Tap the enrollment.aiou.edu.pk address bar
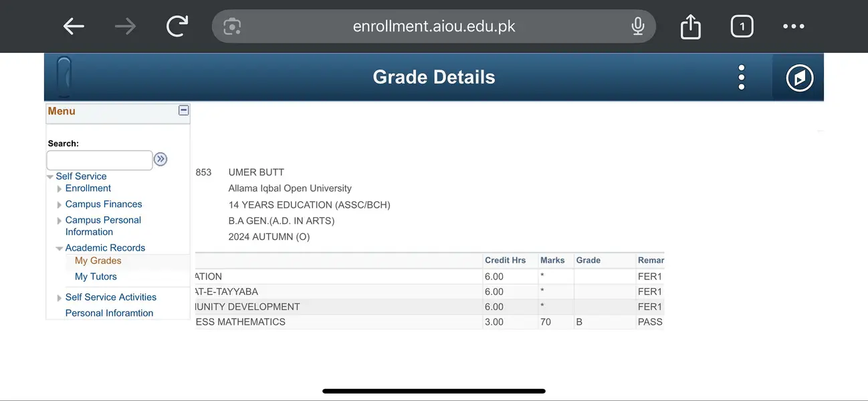The image size is (868, 401). 434,27
